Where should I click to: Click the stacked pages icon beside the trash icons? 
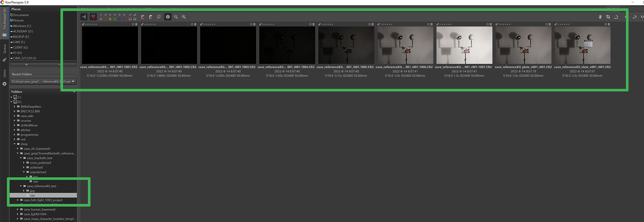pyautogui.click(x=159, y=17)
